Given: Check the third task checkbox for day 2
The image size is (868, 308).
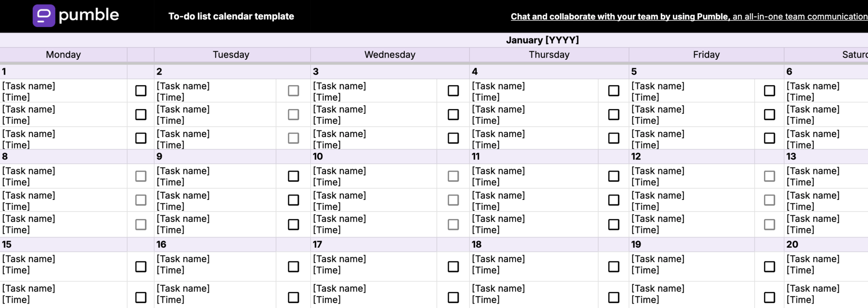Looking at the screenshot, I should click(x=293, y=138).
